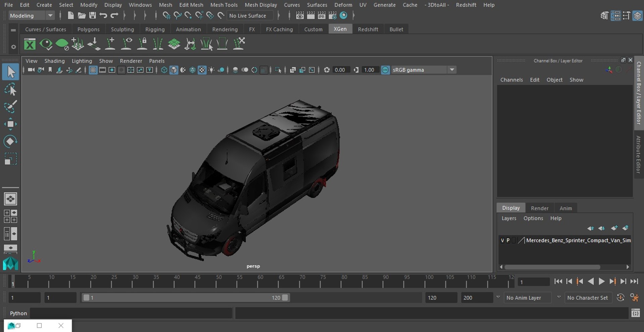Open the Render settings icon
Screen dimensions: 644x332
pos(332,15)
